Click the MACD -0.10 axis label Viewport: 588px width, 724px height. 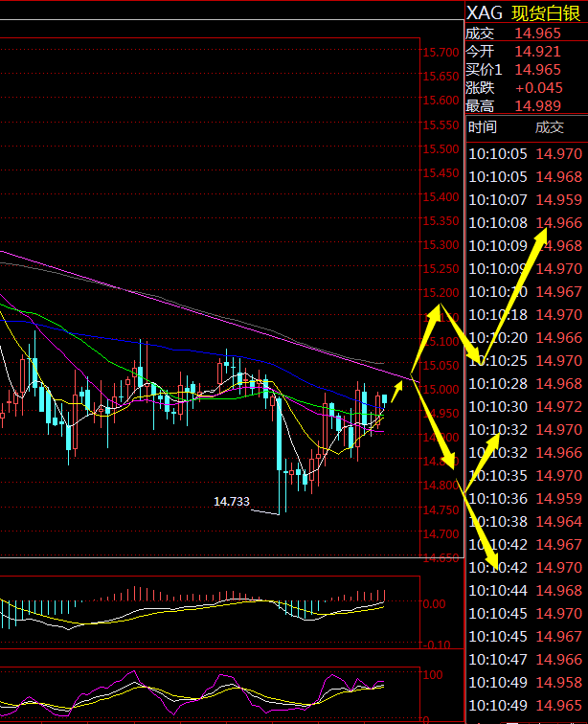click(437, 645)
